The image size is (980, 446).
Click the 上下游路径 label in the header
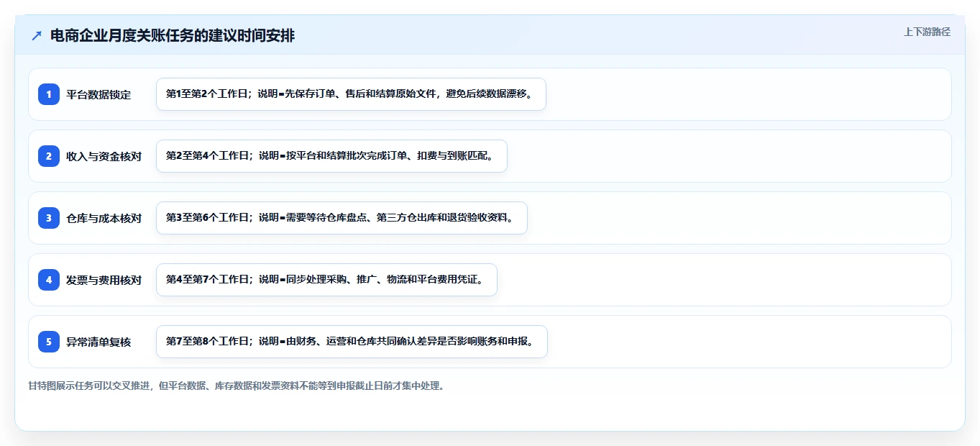927,32
